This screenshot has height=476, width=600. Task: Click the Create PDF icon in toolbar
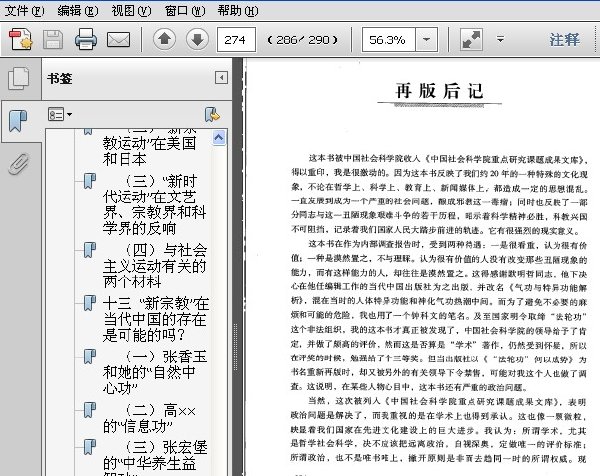click(21, 39)
